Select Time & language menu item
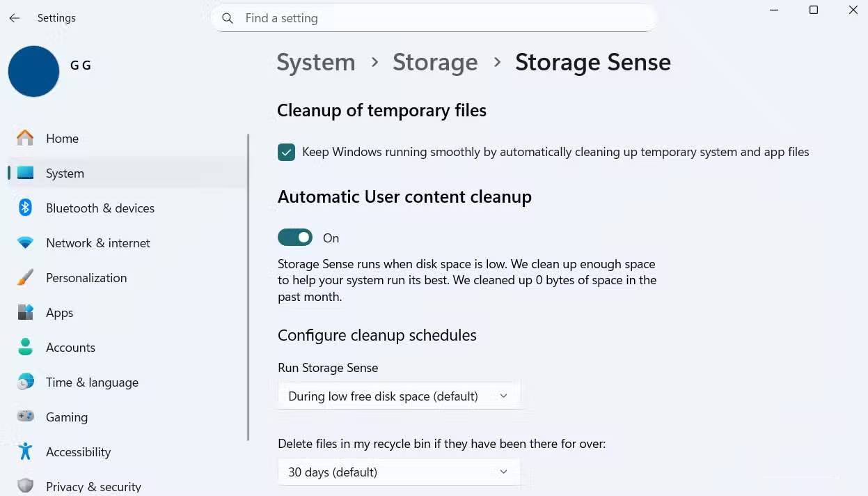 click(x=92, y=382)
